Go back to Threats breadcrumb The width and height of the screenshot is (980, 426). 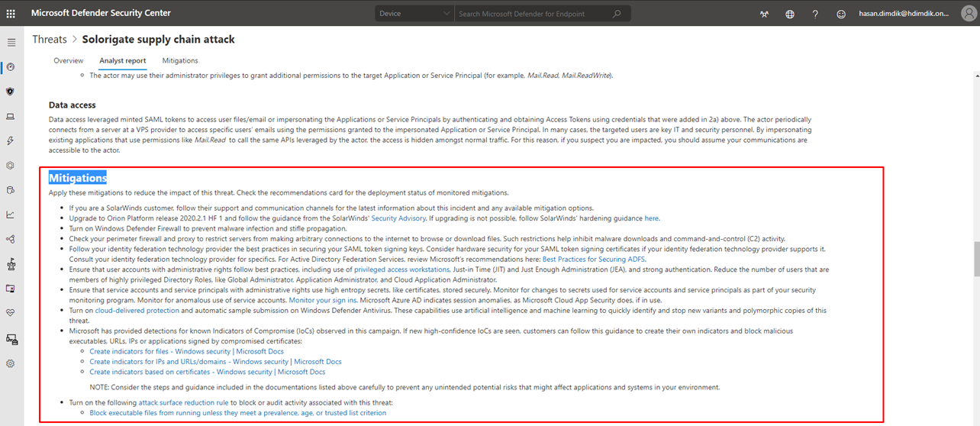(x=50, y=39)
